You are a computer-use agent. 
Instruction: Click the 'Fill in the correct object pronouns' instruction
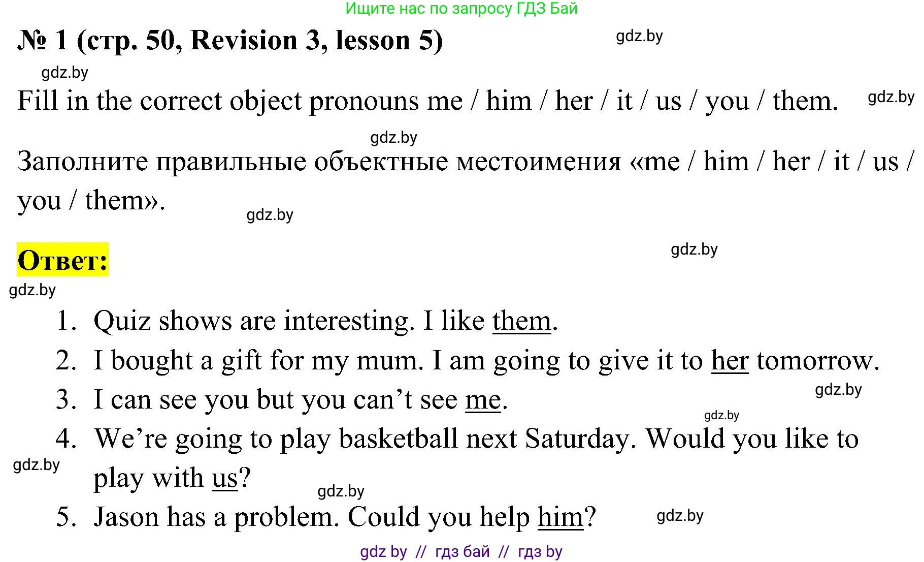pos(240,101)
